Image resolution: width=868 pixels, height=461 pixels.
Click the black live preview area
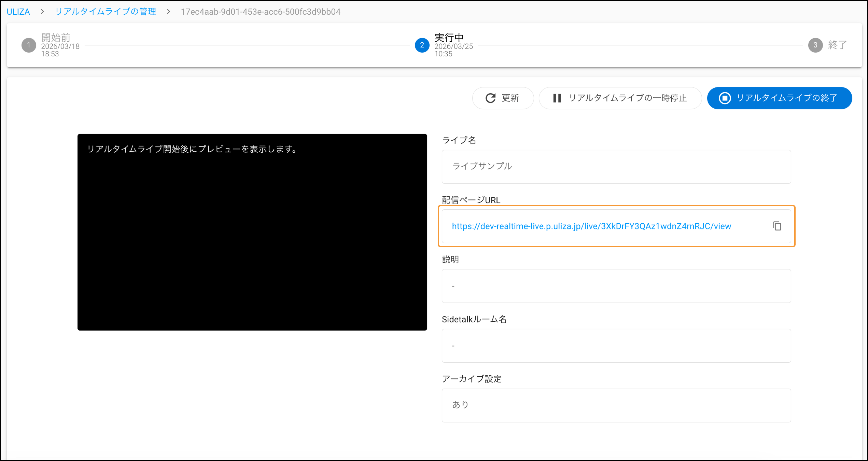pos(252,232)
